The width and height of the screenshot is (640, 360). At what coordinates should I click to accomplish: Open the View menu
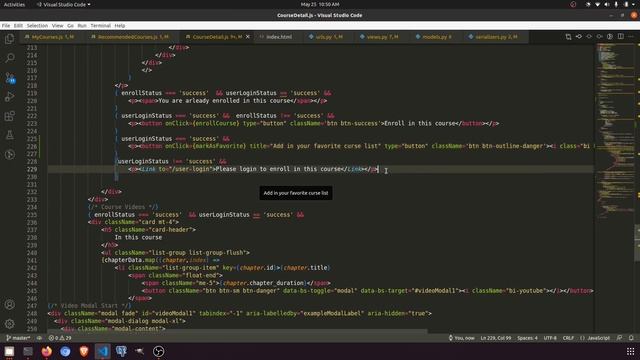click(58, 25)
